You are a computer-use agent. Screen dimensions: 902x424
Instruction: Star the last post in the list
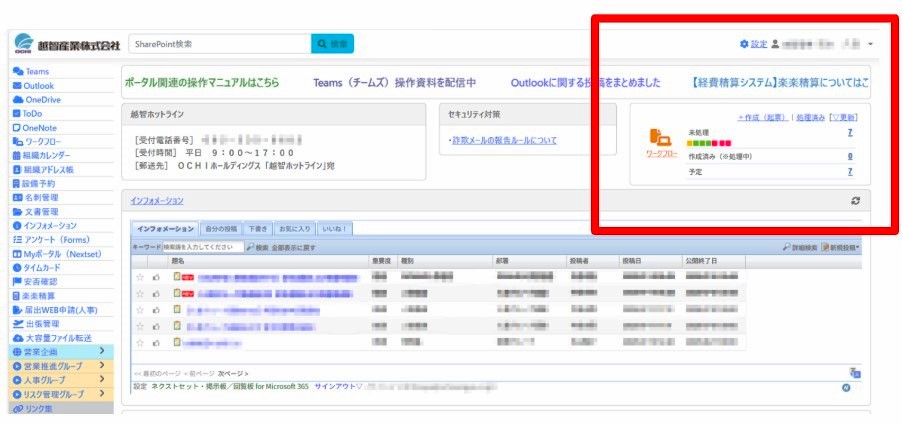(x=140, y=342)
